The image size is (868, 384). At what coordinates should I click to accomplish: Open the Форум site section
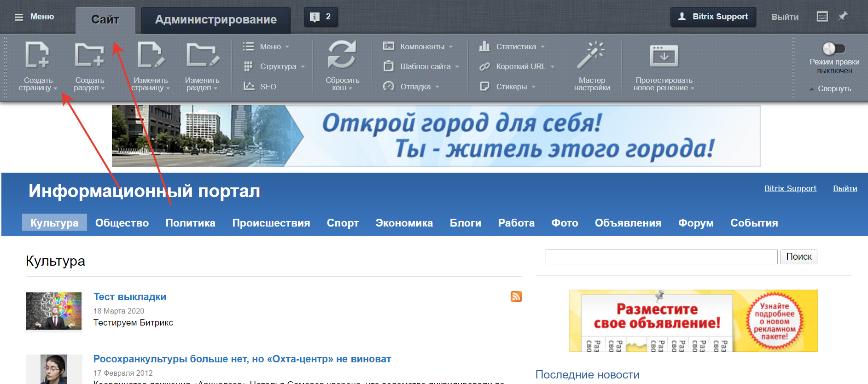point(696,223)
